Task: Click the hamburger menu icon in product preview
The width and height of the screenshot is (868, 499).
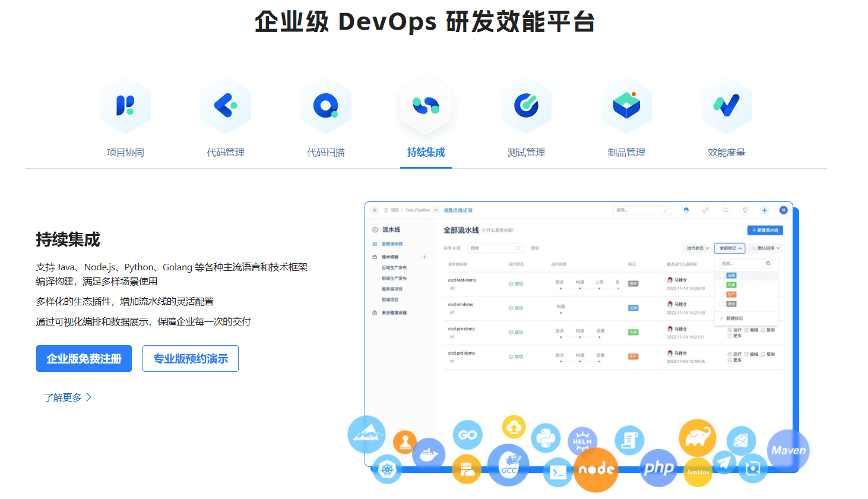Action: 375,210
